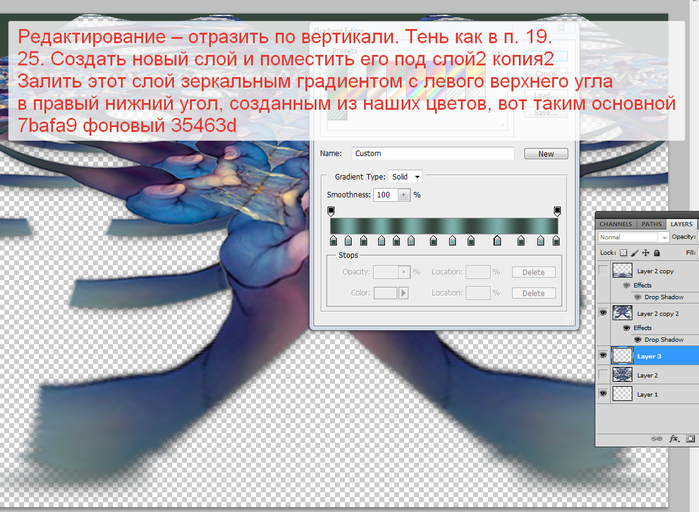Image resolution: width=699 pixels, height=512 pixels.
Task: Click Delete button beside Opacity location
Action: coord(533,272)
